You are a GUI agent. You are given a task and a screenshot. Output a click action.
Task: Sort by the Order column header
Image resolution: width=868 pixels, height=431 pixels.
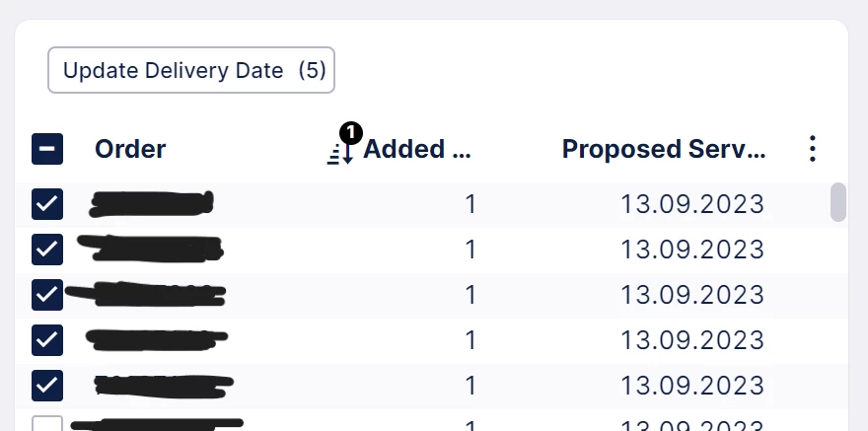tap(130, 149)
